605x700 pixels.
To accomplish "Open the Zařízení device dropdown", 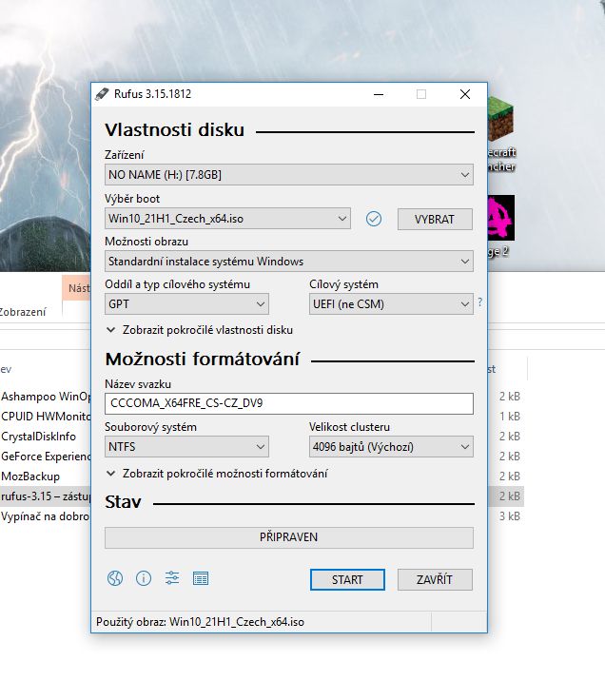I will point(289,175).
